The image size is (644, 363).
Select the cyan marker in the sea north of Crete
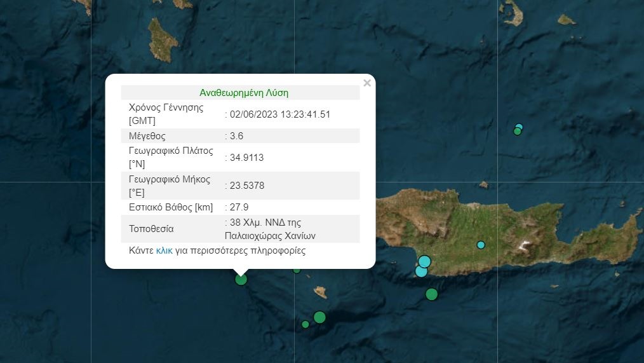pyautogui.click(x=519, y=127)
